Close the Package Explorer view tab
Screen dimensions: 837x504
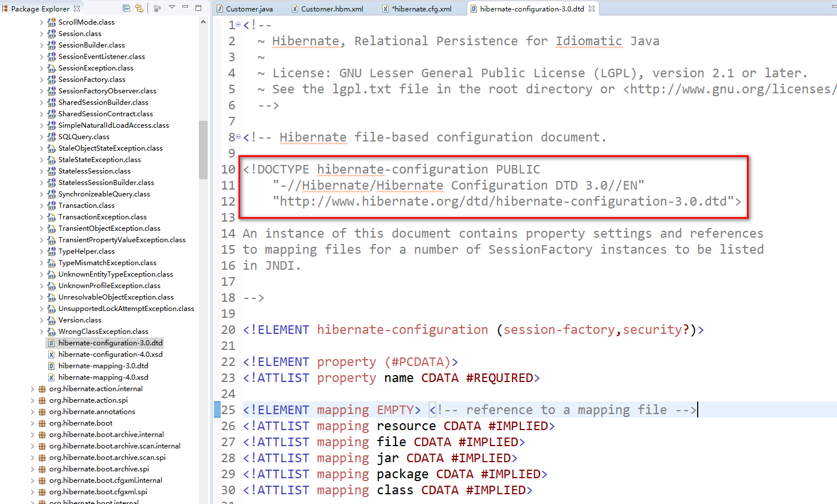tap(77, 9)
